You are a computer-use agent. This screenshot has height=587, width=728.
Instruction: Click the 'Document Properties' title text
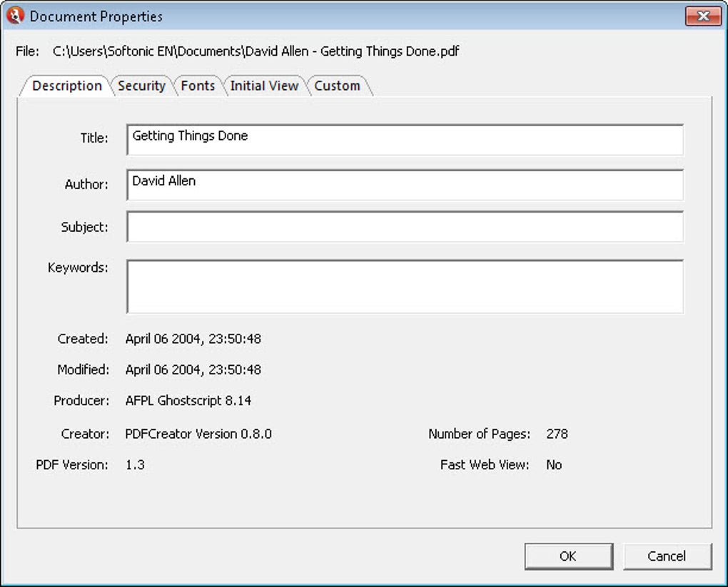coord(96,16)
